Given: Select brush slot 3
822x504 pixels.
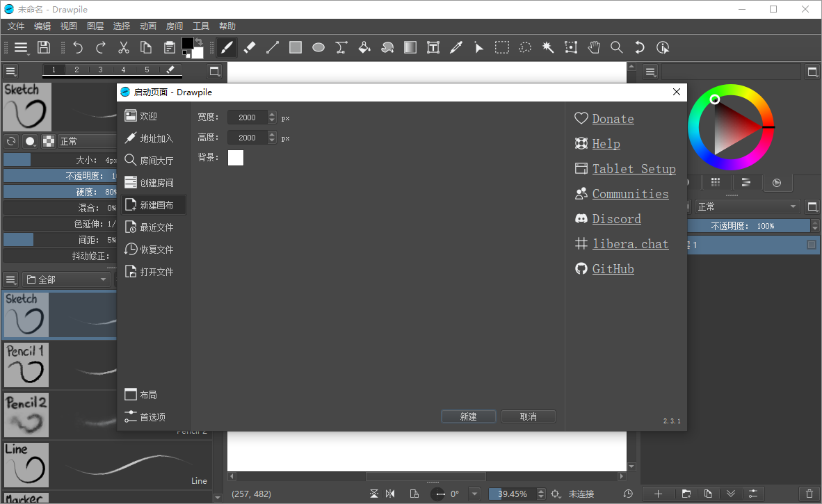Looking at the screenshot, I should [x=100, y=70].
